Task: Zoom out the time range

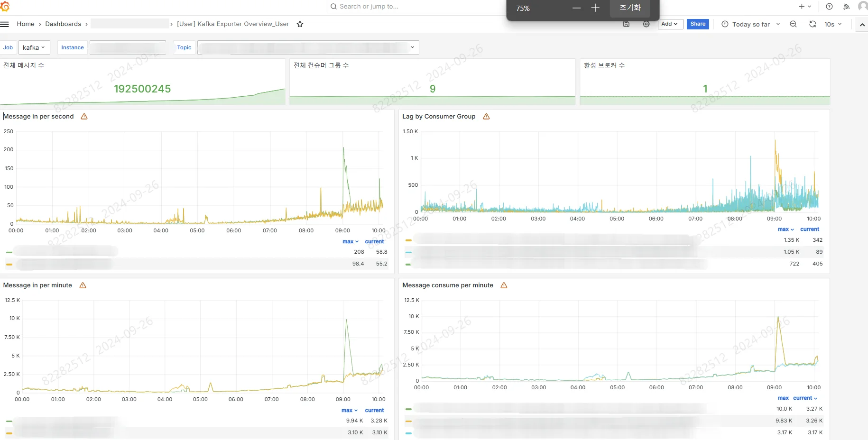Action: pos(793,24)
